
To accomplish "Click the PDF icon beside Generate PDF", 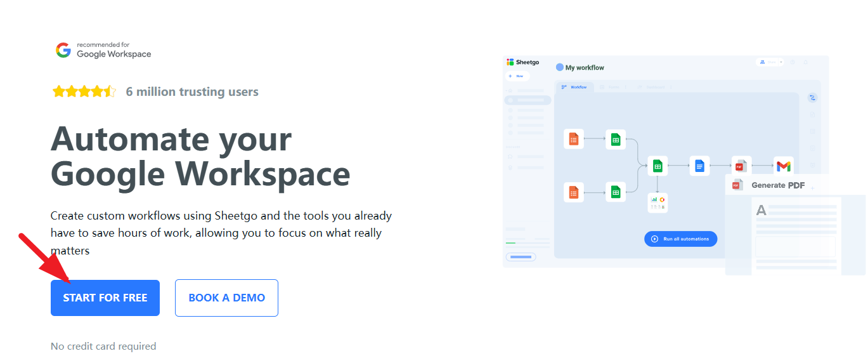I will (737, 185).
